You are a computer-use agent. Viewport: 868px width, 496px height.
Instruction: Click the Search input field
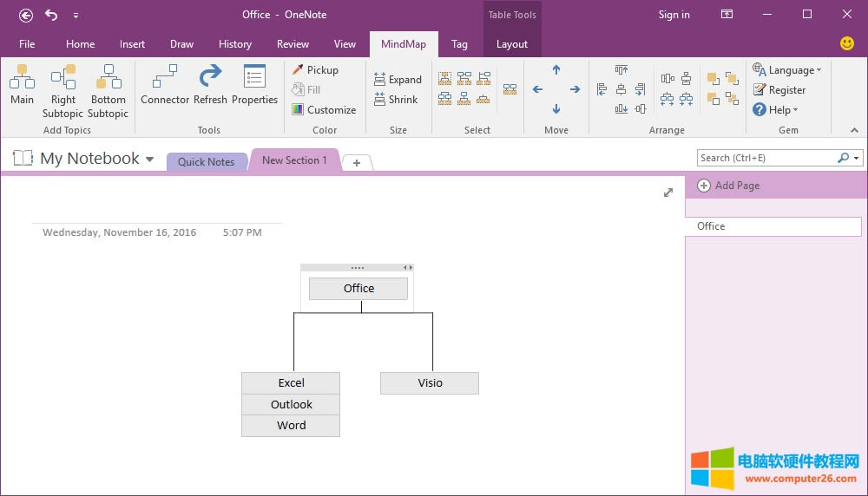click(x=766, y=158)
